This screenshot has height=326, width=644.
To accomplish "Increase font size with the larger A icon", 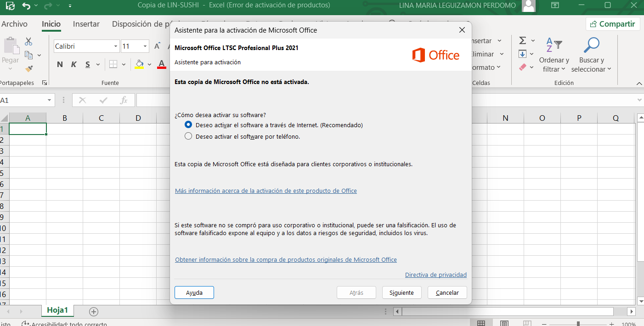I will [158, 46].
